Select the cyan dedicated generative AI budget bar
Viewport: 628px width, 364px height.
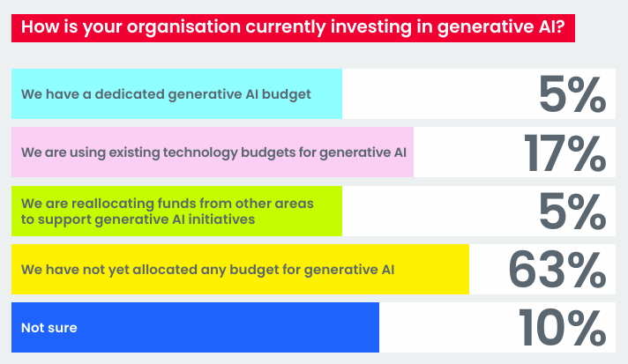click(176, 93)
